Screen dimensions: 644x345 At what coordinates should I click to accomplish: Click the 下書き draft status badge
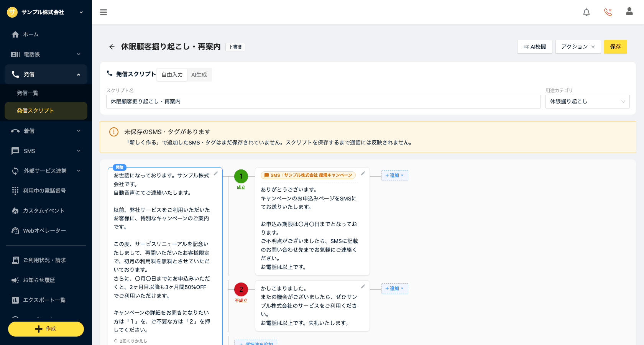click(x=235, y=47)
